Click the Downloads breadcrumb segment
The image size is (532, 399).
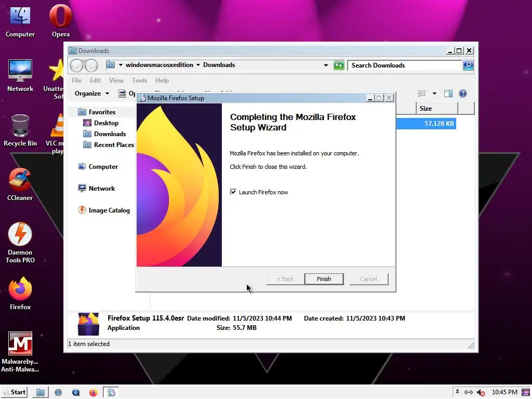tap(219, 65)
